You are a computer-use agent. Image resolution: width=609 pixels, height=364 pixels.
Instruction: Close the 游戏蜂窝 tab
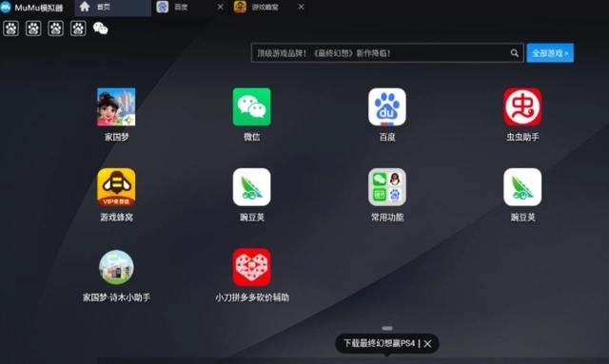(301, 7)
